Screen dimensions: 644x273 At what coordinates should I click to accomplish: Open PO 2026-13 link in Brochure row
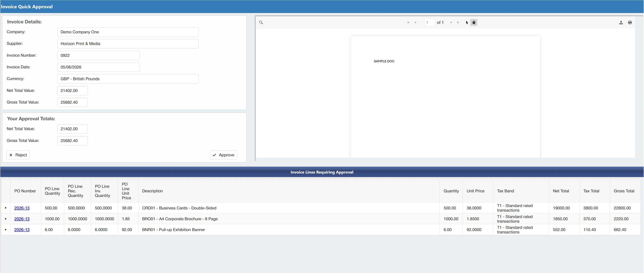coord(22,219)
